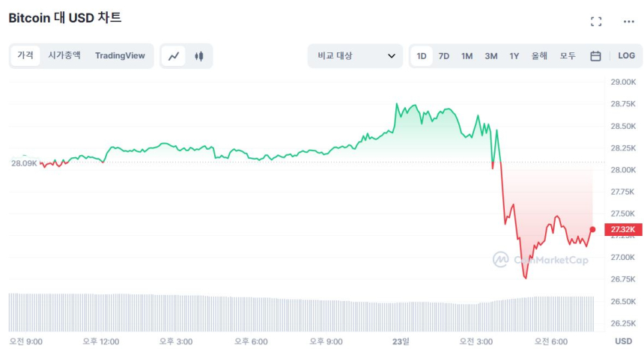Viewport: 644px width, 349px height.
Task: Select the 올해 year-to-date range
Action: point(539,56)
